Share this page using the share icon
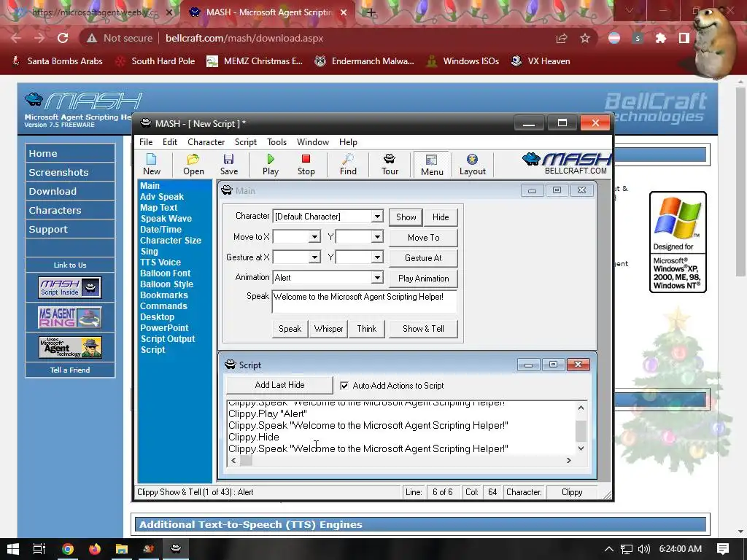 (x=562, y=38)
